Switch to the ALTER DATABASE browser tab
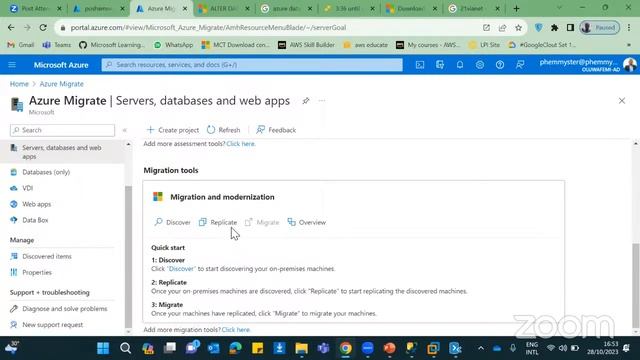Screen dimensions: 640x360 [x=223, y=8]
